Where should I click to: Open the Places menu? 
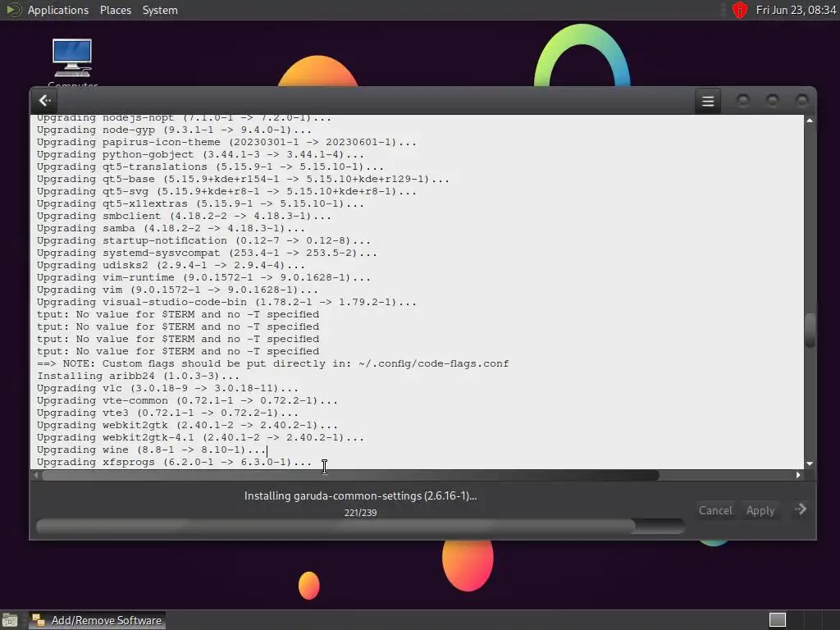coord(115,10)
